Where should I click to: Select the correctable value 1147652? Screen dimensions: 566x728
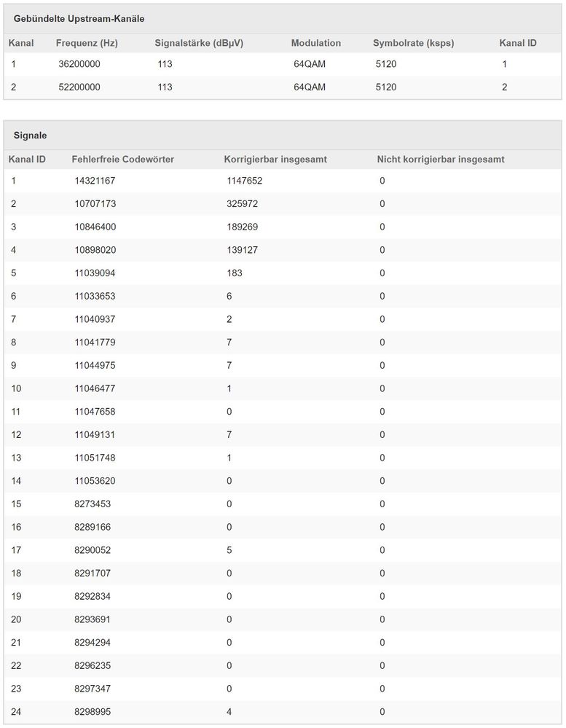(244, 181)
